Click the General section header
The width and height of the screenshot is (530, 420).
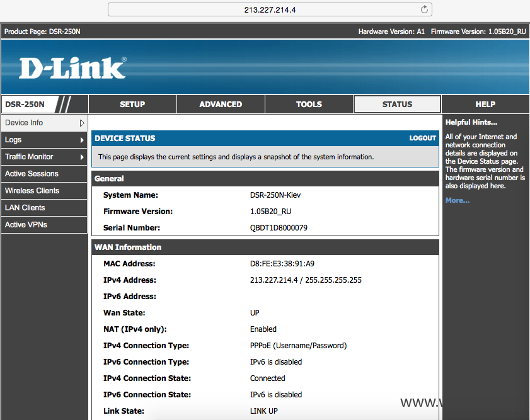point(265,179)
